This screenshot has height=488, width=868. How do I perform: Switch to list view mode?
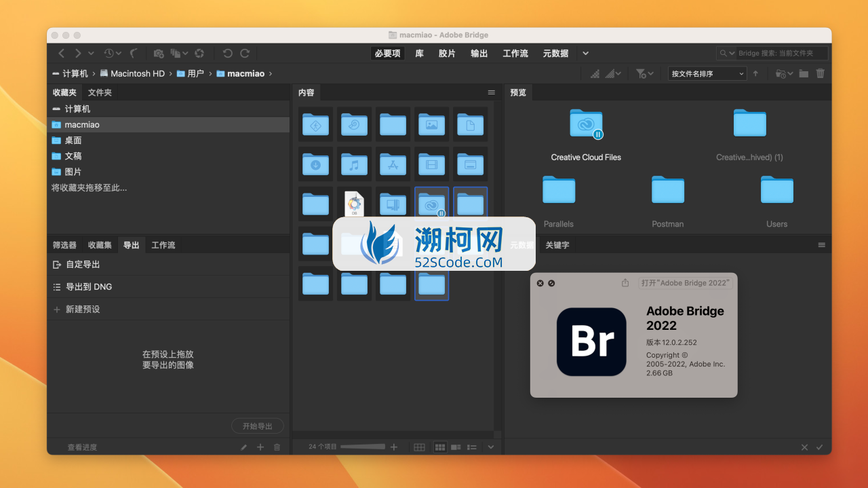click(x=472, y=447)
